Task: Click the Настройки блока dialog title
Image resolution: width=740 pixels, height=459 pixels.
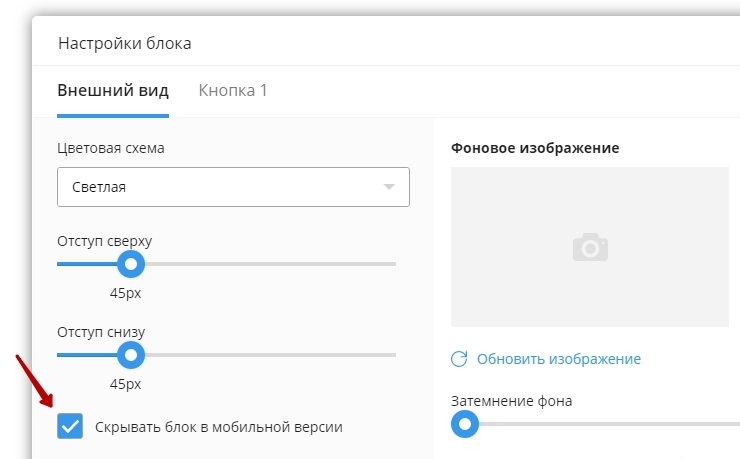Action: tap(124, 44)
